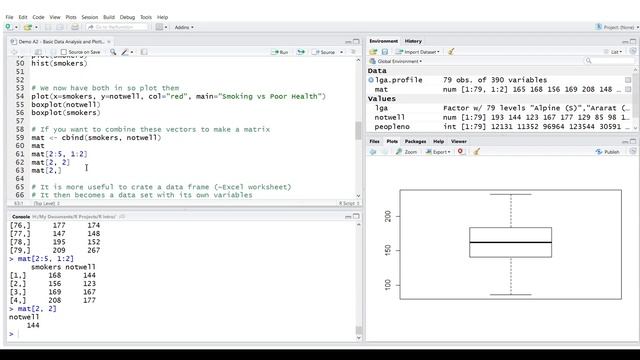
Task: Click the console vertical scrollbar
Action: click(358, 281)
